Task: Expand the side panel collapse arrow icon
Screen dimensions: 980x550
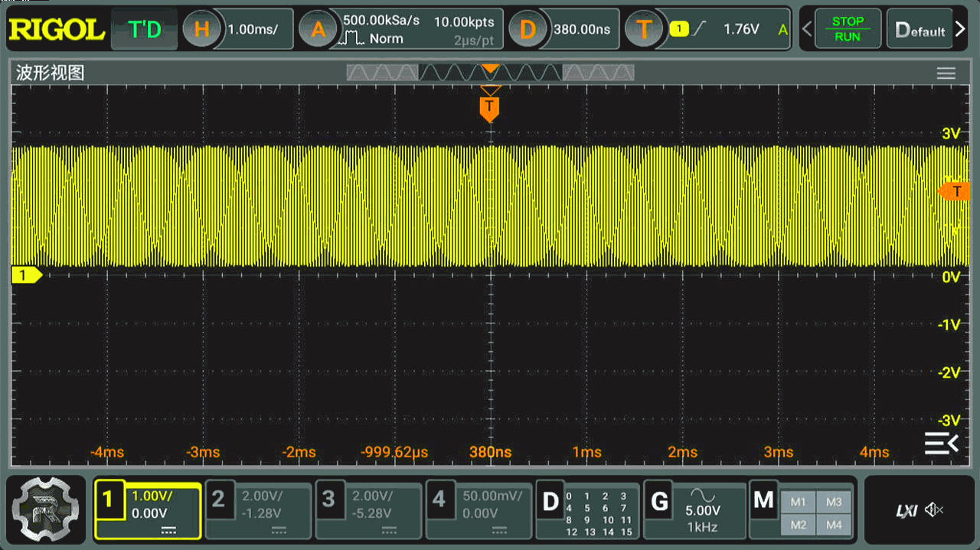Action: coord(941,444)
